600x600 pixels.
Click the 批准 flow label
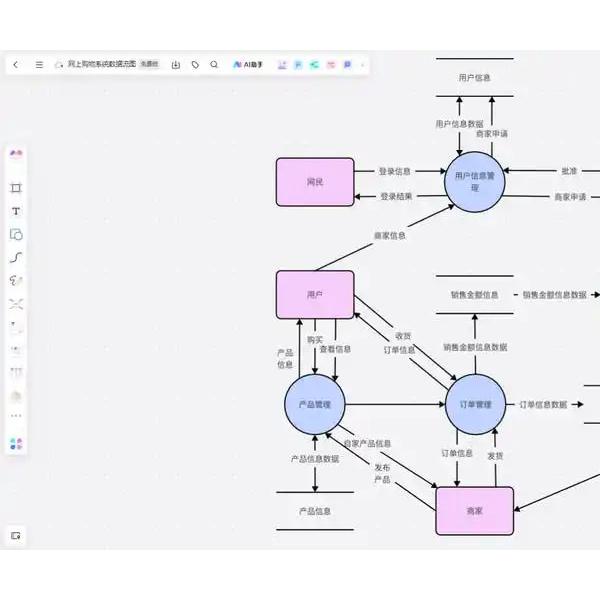[x=569, y=171]
